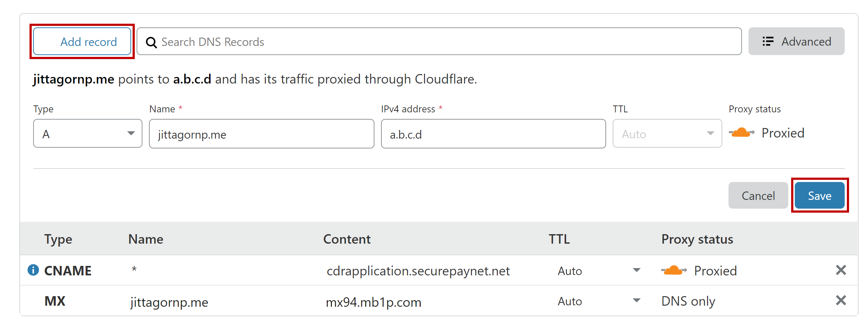Open the Advanced search options
Screen dimensions: 868x329
796,42
